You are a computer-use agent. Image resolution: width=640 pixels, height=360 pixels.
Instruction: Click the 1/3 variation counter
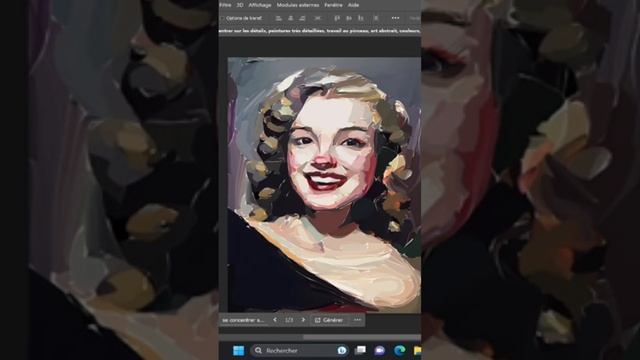pos(289,320)
